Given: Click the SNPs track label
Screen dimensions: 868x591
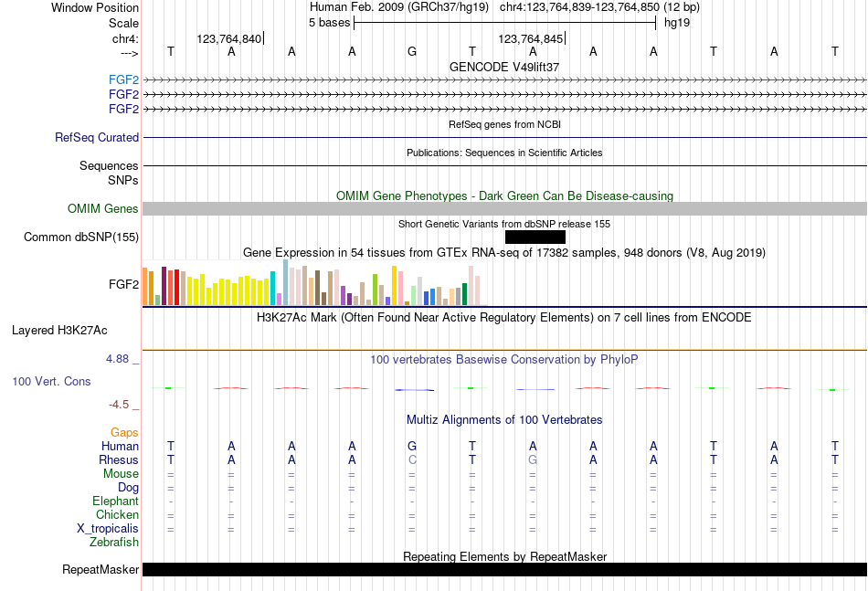Looking at the screenshot, I should 123,180.
